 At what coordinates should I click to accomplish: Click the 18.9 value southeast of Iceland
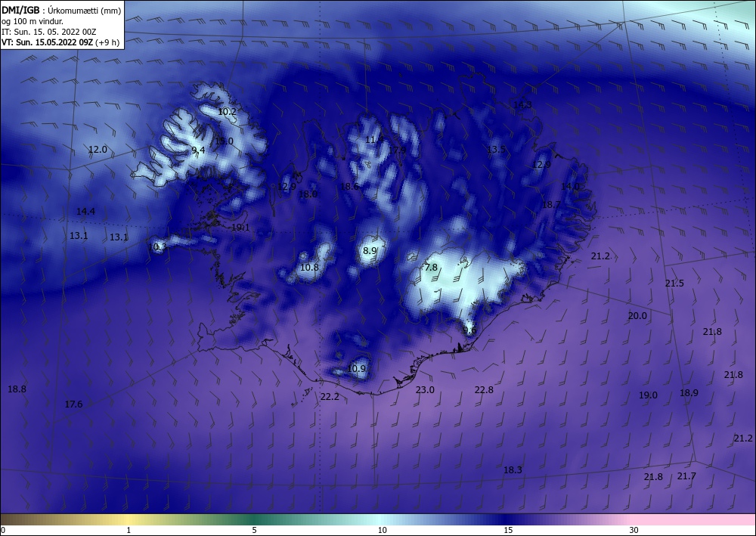click(689, 392)
